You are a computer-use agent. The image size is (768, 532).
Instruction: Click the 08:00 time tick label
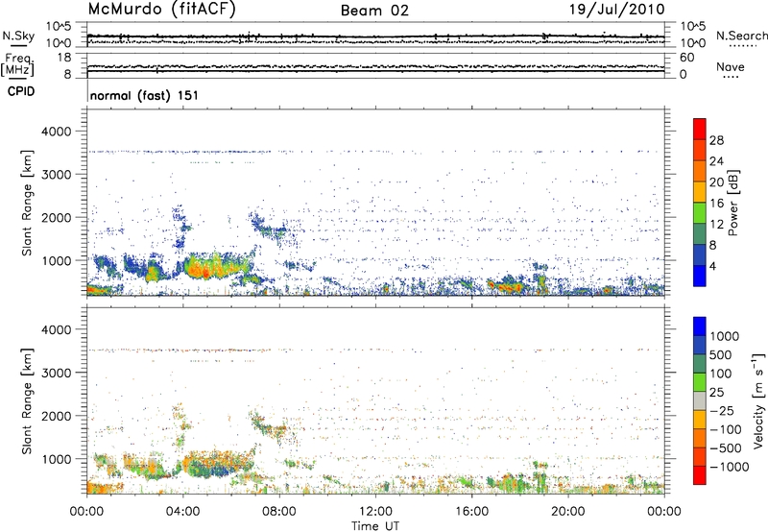point(278,512)
